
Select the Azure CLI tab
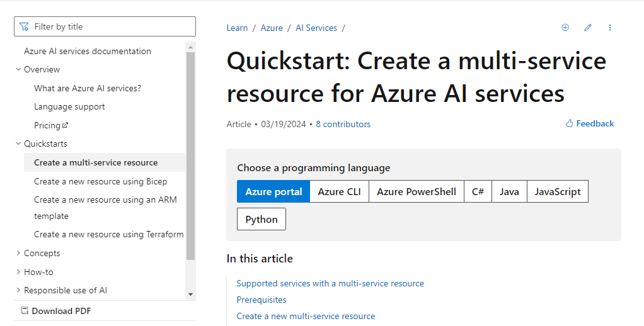click(x=339, y=192)
